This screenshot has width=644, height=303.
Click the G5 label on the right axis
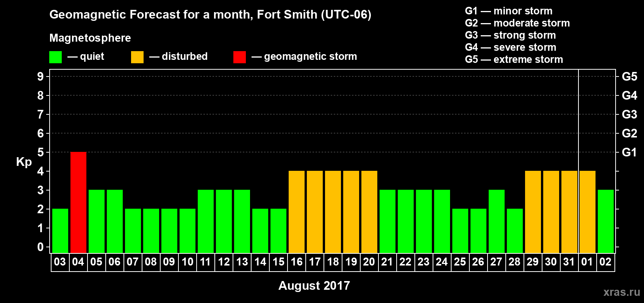[x=629, y=77]
